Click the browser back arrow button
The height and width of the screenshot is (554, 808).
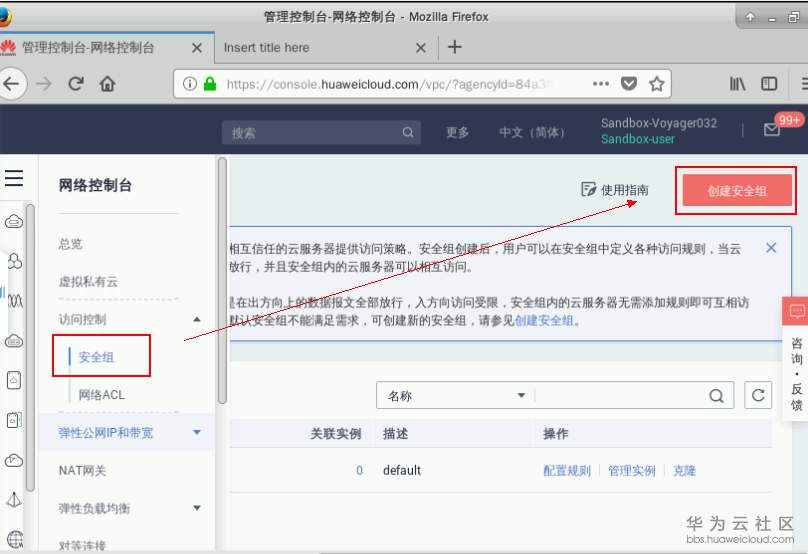(11, 83)
